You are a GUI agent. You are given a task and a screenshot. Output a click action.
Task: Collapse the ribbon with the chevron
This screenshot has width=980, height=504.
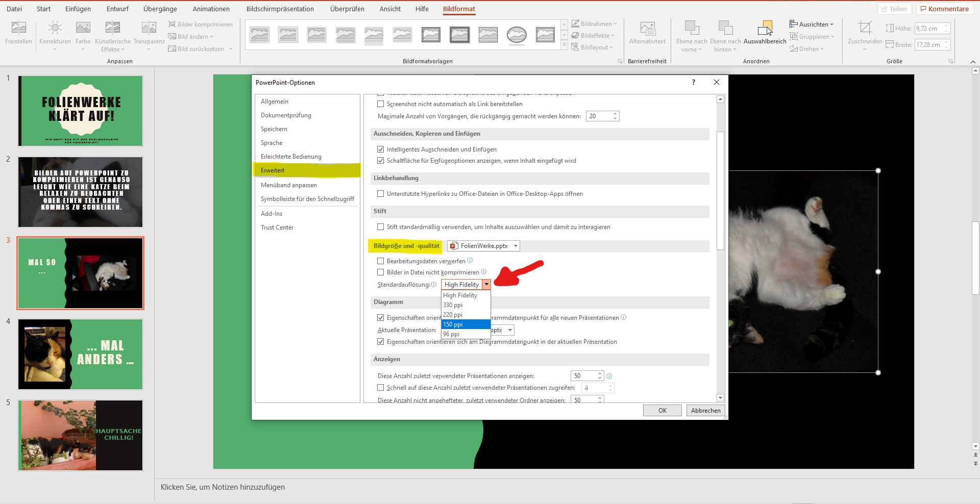pyautogui.click(x=973, y=62)
